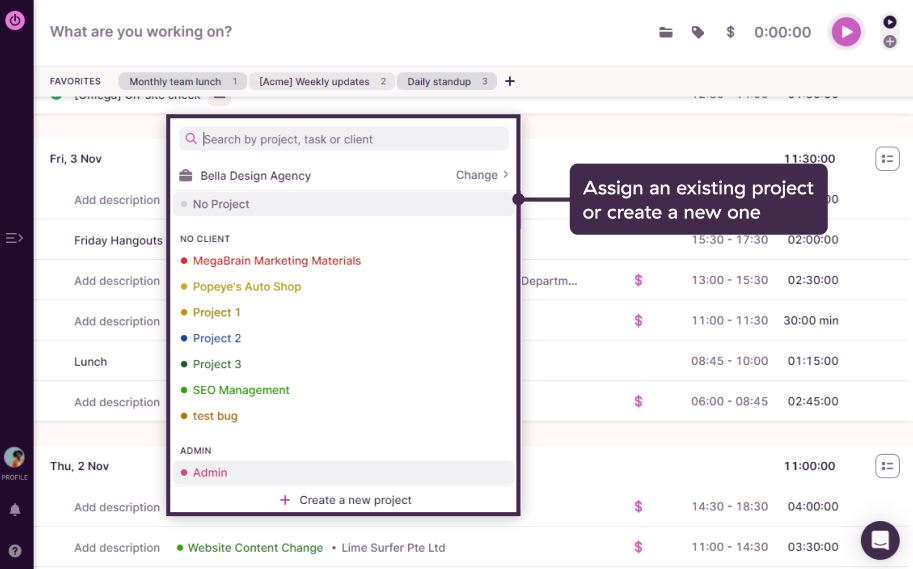Toggle the billable dollar icon in timer bar

(x=730, y=32)
